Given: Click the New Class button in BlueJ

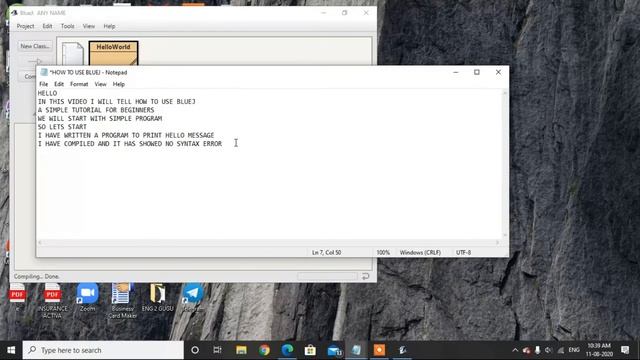Looking at the screenshot, I should click(x=35, y=46).
